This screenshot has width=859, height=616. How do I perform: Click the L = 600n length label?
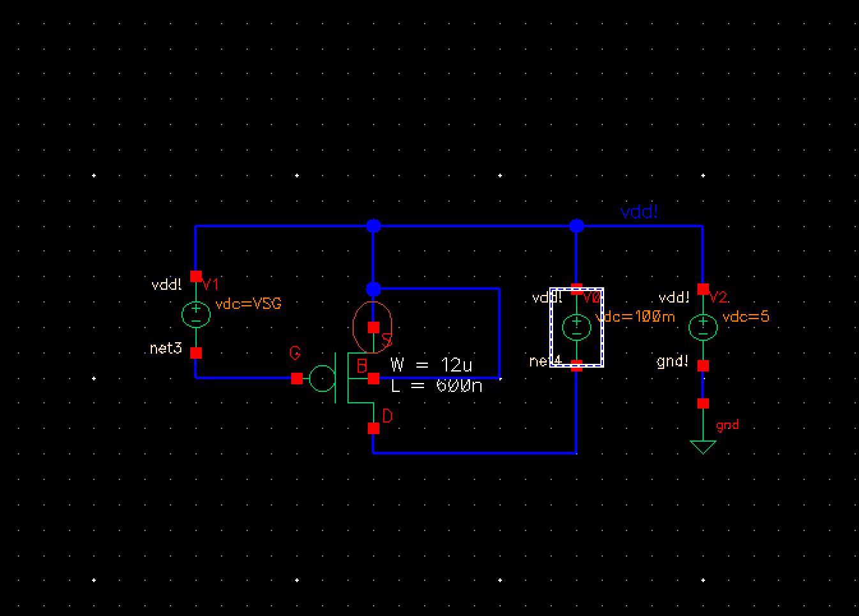[437, 385]
